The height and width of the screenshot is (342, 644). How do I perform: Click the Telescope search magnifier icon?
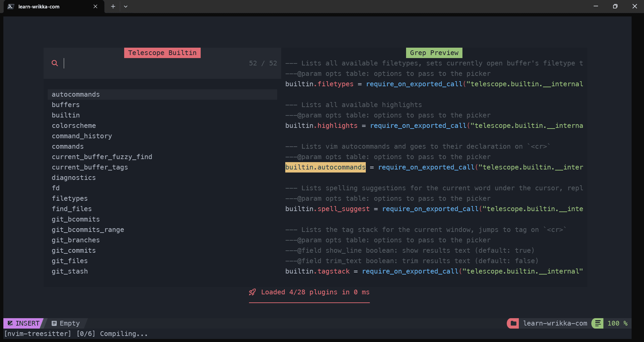[x=55, y=63]
